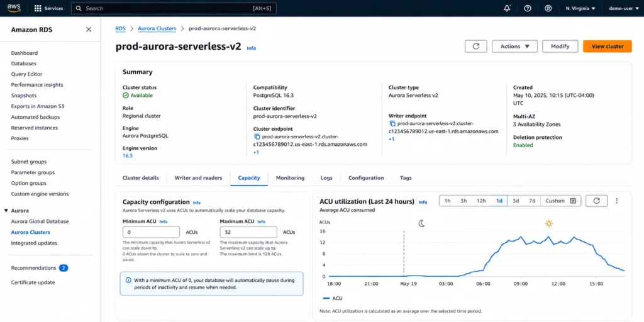The image size is (644, 322).
Task: Select the 1d time range
Action: click(499, 201)
